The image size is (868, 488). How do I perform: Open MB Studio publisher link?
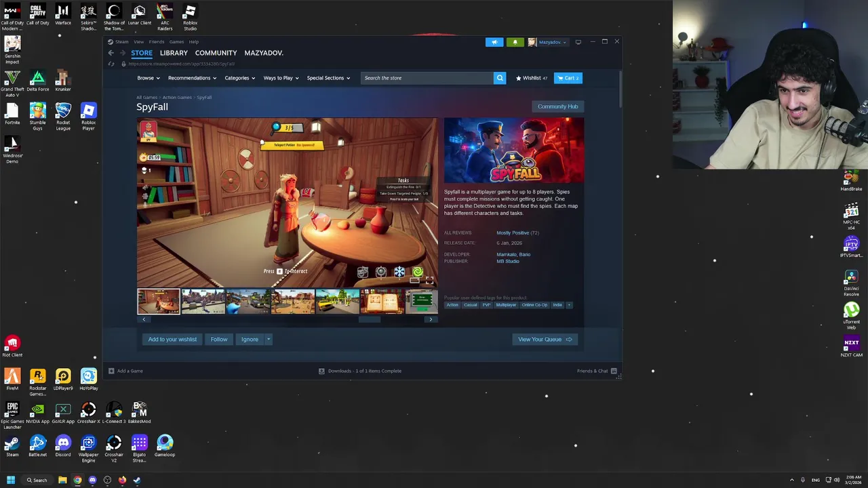click(x=508, y=262)
